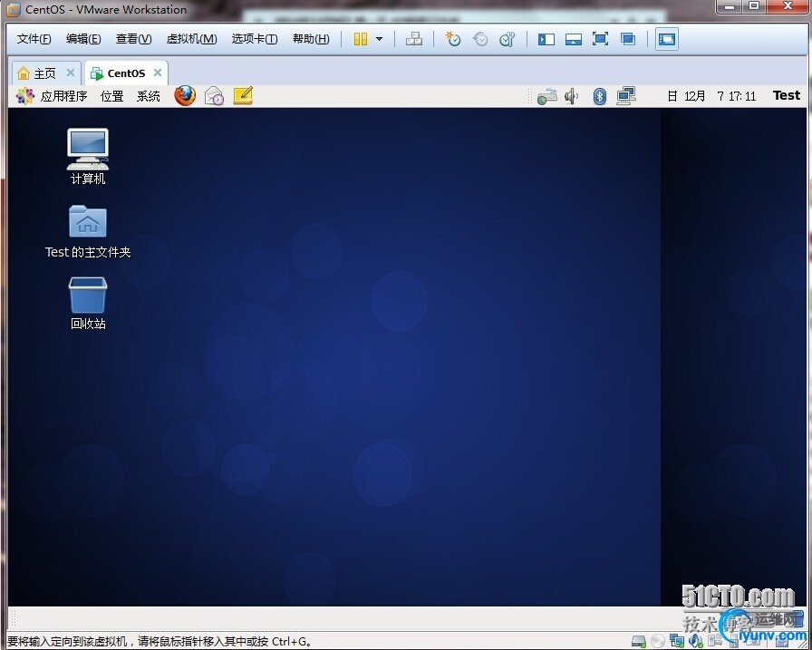The height and width of the screenshot is (650, 812).
Task: Switch to Unity mode
Action: point(628,39)
